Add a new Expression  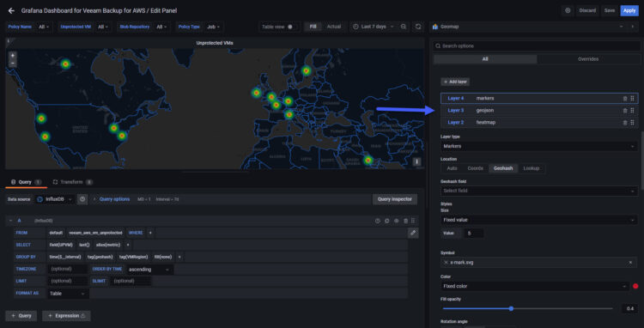(66, 316)
